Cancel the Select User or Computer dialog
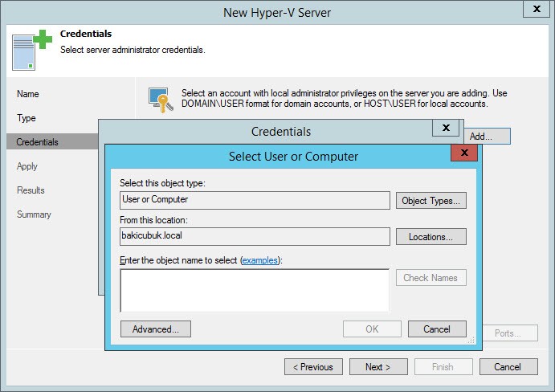The width and height of the screenshot is (555, 392). click(x=437, y=329)
